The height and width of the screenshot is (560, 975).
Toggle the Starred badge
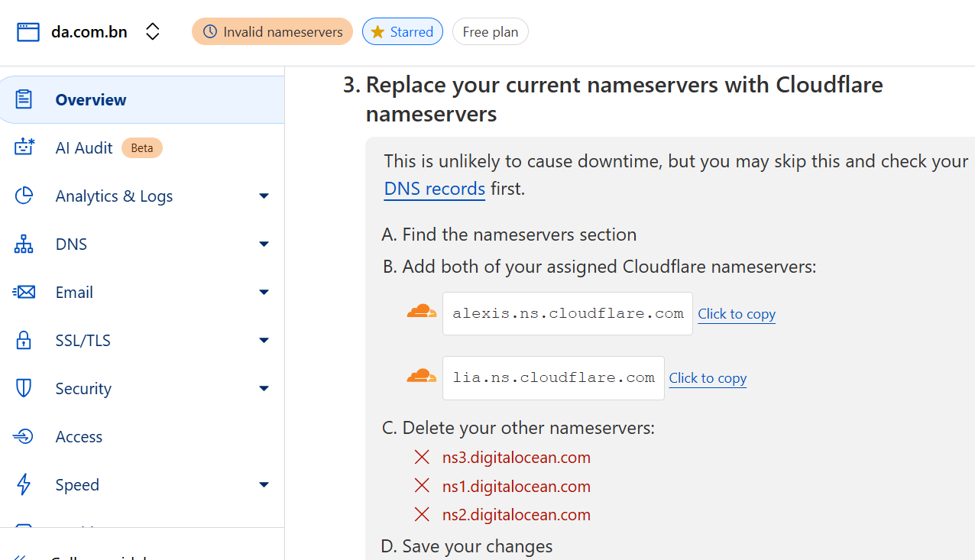click(403, 31)
